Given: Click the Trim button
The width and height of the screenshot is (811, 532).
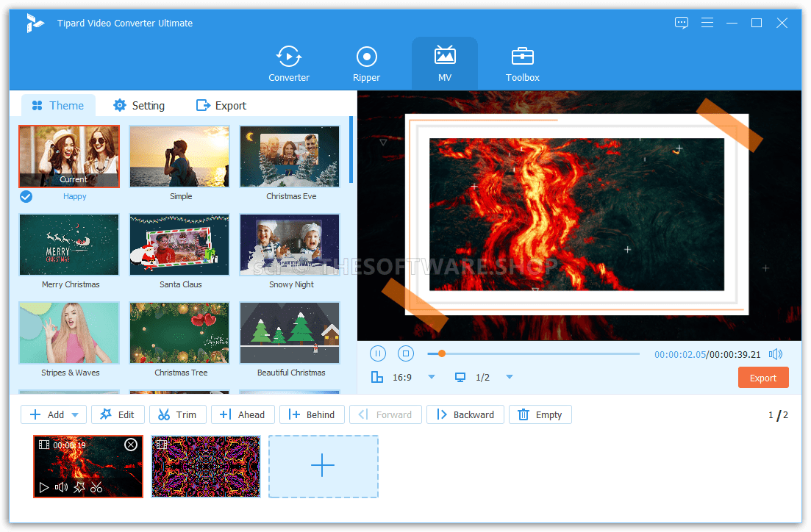Looking at the screenshot, I should [x=177, y=415].
